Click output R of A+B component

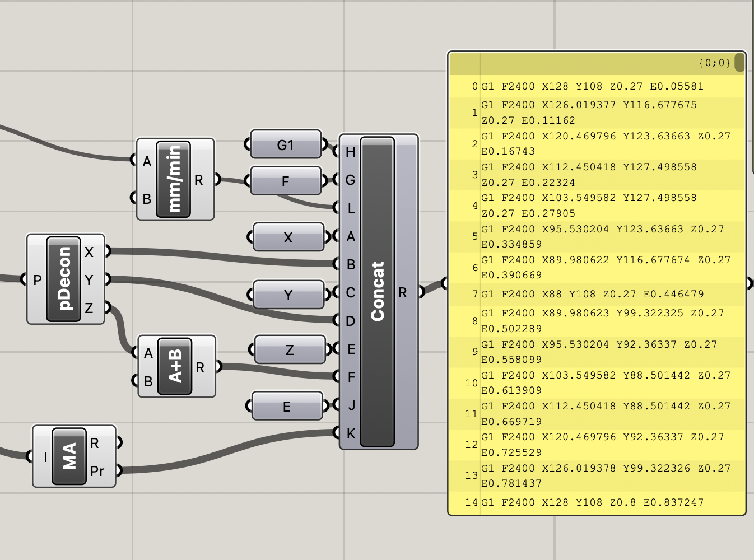pos(200,367)
